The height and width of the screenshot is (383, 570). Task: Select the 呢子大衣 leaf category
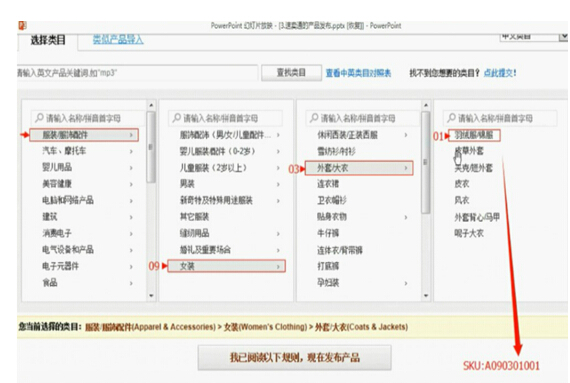click(x=469, y=233)
